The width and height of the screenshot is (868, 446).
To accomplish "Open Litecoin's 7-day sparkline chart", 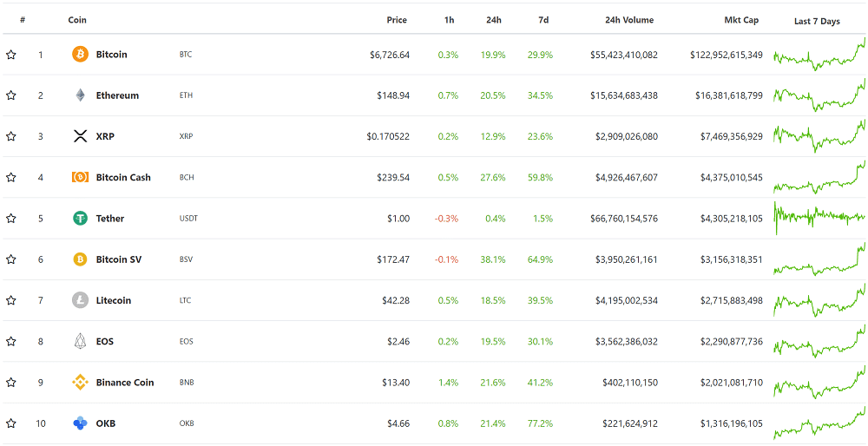I will (819, 300).
